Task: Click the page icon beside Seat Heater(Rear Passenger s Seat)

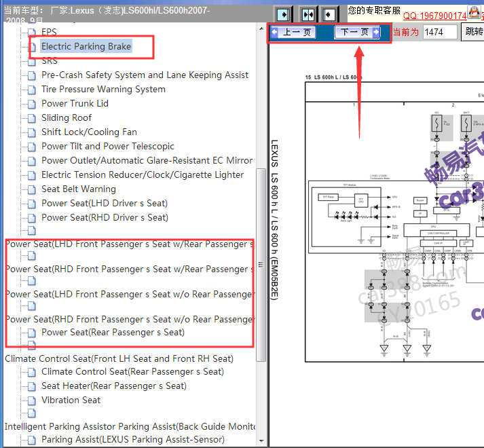Action: [x=31, y=386]
